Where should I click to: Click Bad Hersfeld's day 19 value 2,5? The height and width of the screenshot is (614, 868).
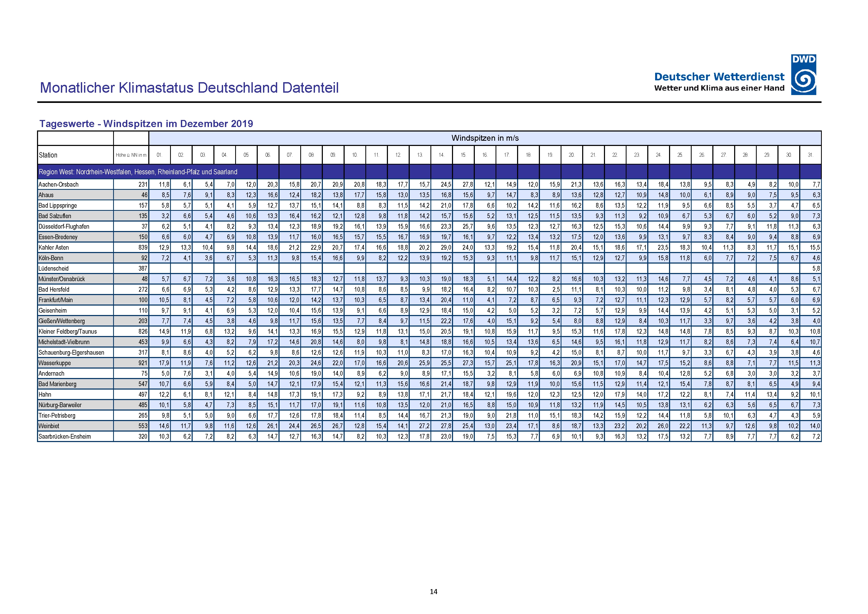[556, 290]
